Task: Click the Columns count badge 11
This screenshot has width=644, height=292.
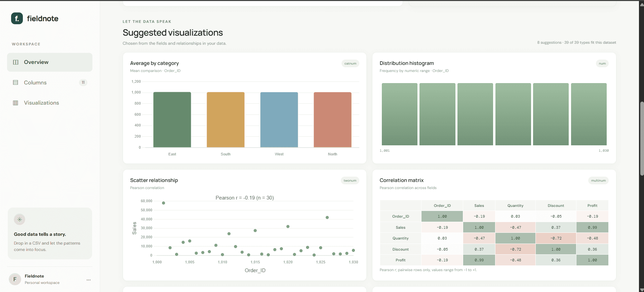Action: tap(83, 82)
